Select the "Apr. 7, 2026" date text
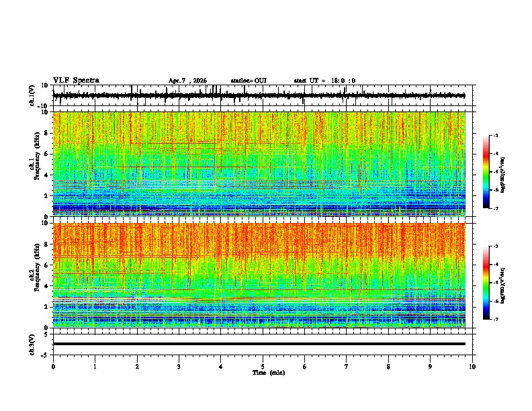The image size is (532, 411). (187, 81)
